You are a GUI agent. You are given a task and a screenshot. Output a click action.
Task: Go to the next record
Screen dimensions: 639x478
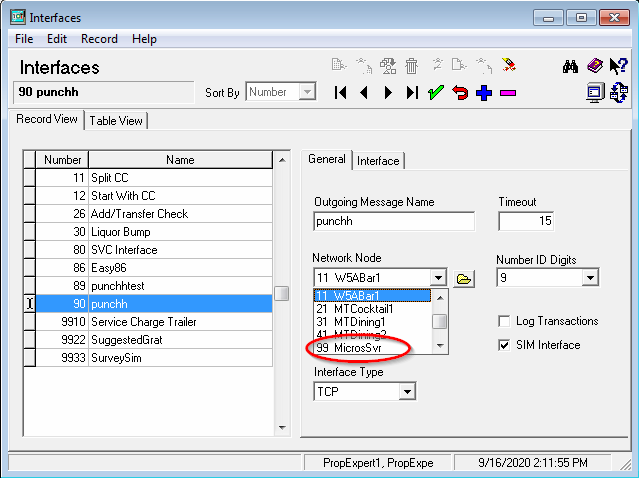coord(388,93)
